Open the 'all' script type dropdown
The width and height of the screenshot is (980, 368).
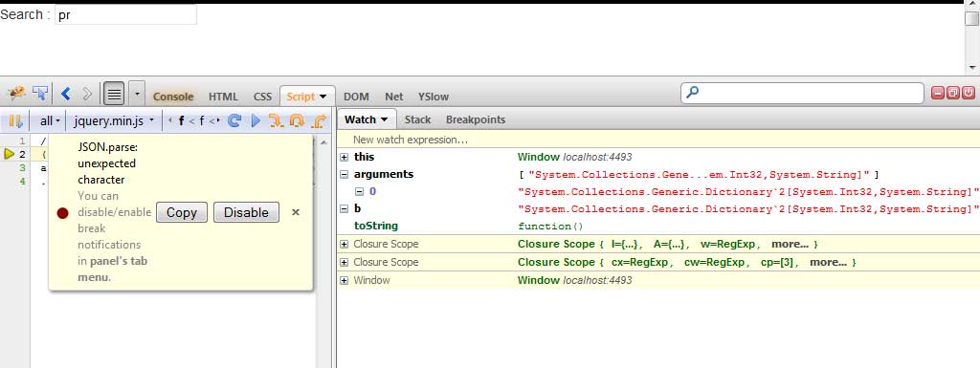pyautogui.click(x=50, y=121)
